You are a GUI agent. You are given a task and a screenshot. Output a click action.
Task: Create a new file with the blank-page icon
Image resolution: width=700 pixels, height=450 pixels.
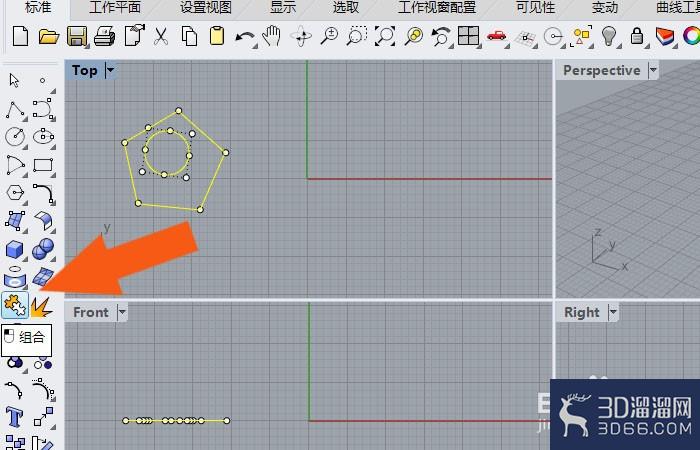point(21,36)
